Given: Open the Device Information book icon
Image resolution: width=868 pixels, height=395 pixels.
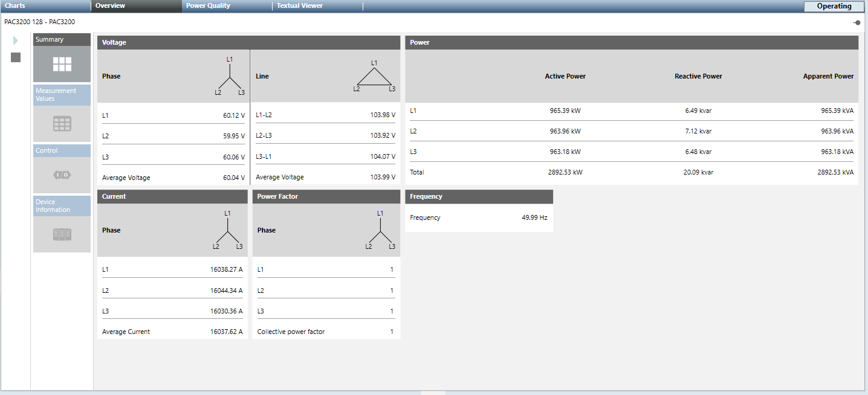Looking at the screenshot, I should [x=62, y=234].
